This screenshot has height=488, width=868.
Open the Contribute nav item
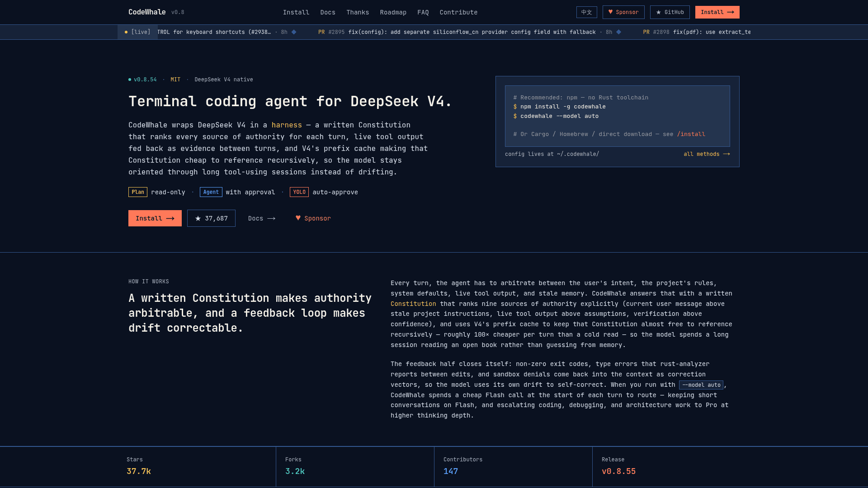(458, 12)
